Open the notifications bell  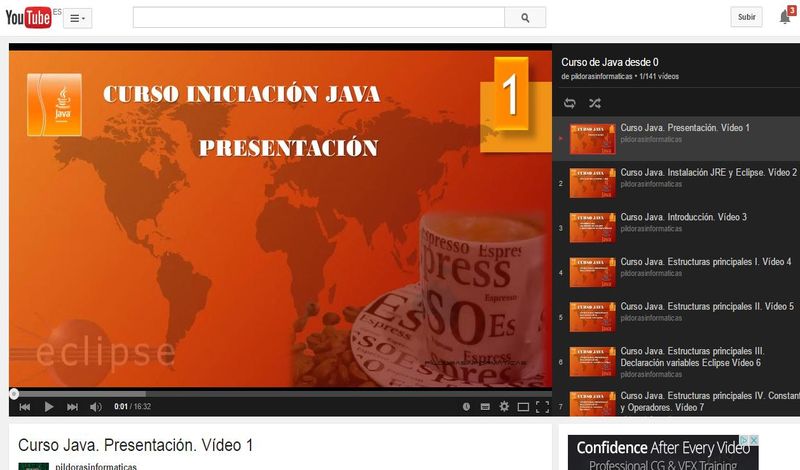click(785, 17)
